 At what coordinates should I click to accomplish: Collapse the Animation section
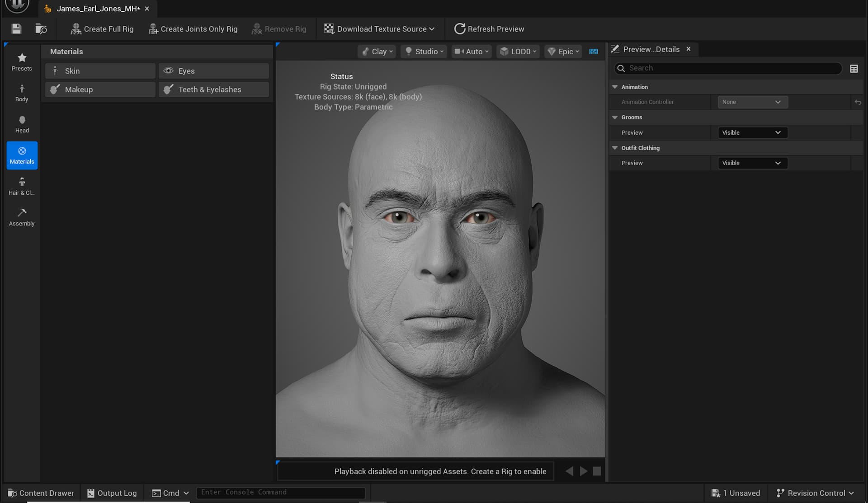(615, 87)
